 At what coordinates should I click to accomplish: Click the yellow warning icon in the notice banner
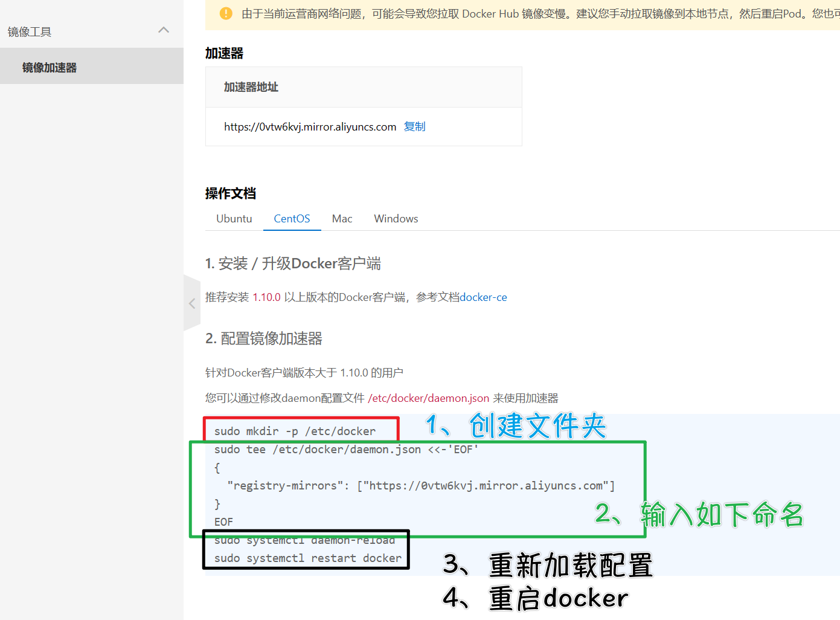226,13
